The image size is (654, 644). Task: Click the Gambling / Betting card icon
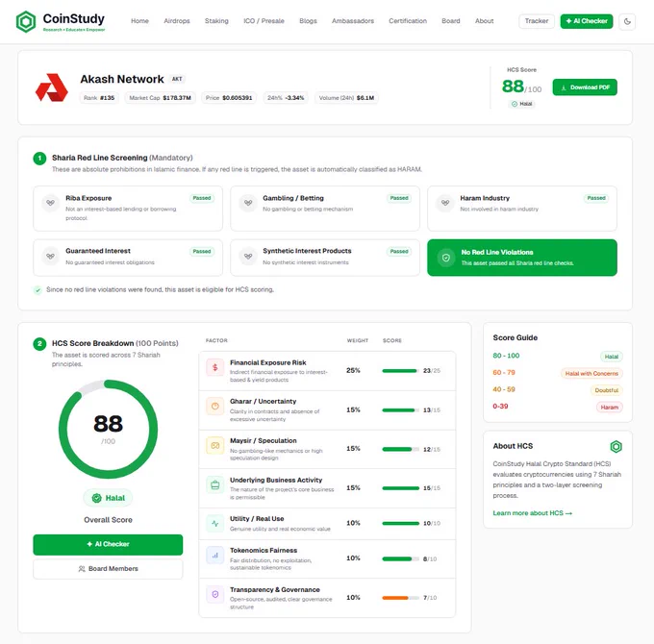pyautogui.click(x=248, y=203)
